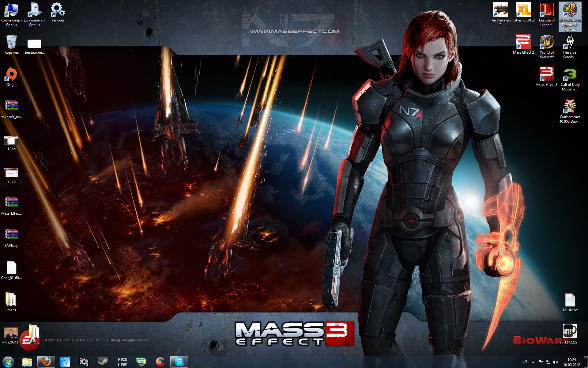Launch Steam from the taskbar

coord(103,362)
